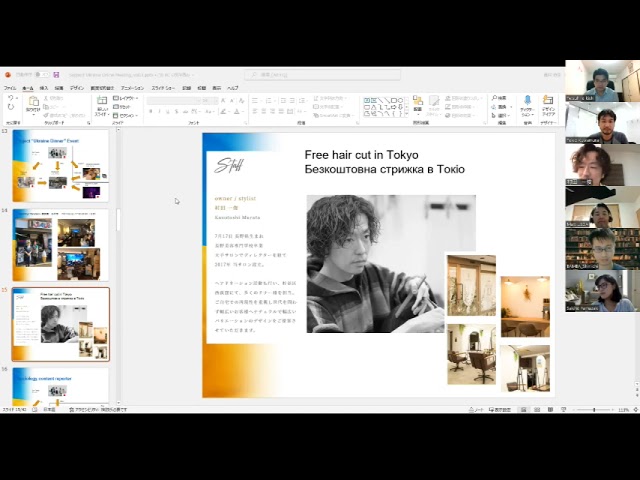Click the Undo arrow icon
The image size is (640, 480).
[11, 98]
